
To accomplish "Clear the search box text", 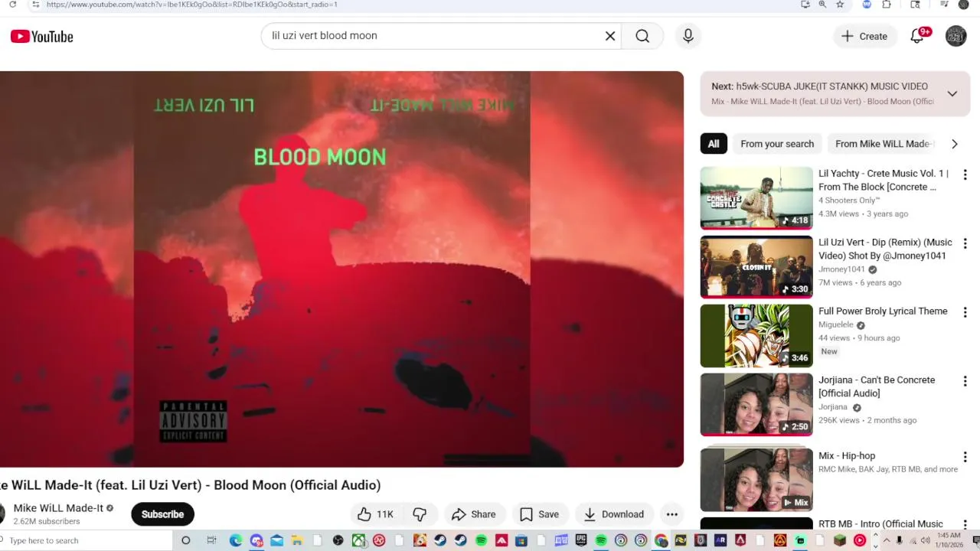I will (x=610, y=36).
